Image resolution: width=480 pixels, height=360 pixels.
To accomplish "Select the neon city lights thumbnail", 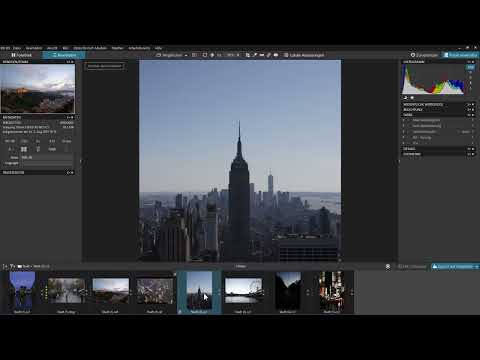I will click(x=332, y=290).
